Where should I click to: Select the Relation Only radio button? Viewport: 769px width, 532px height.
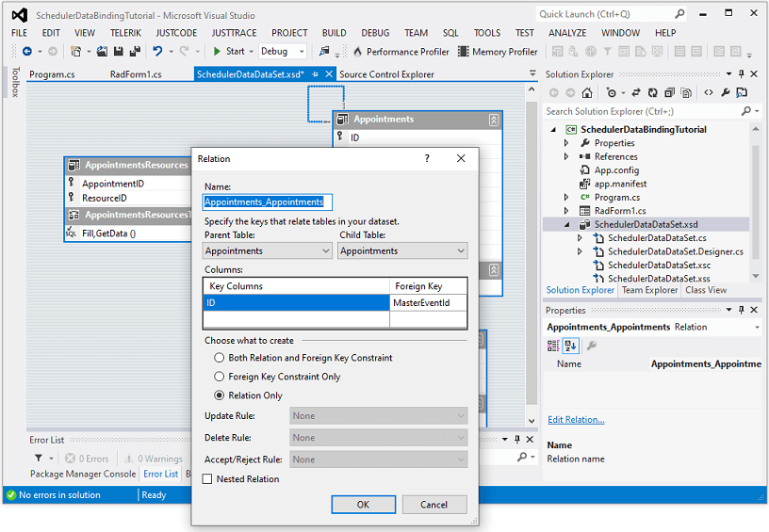[x=220, y=395]
